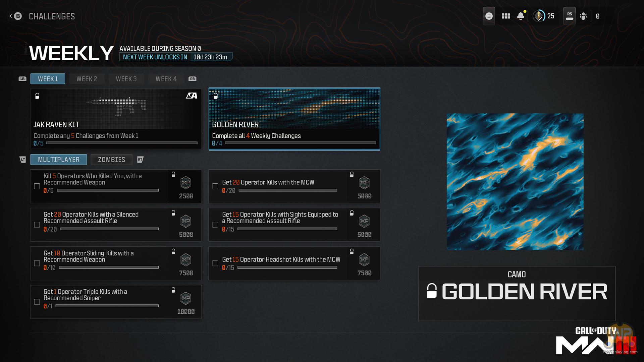The image size is (644, 362).
Task: Click the LB previous week bumper icon
Action: 22,79
